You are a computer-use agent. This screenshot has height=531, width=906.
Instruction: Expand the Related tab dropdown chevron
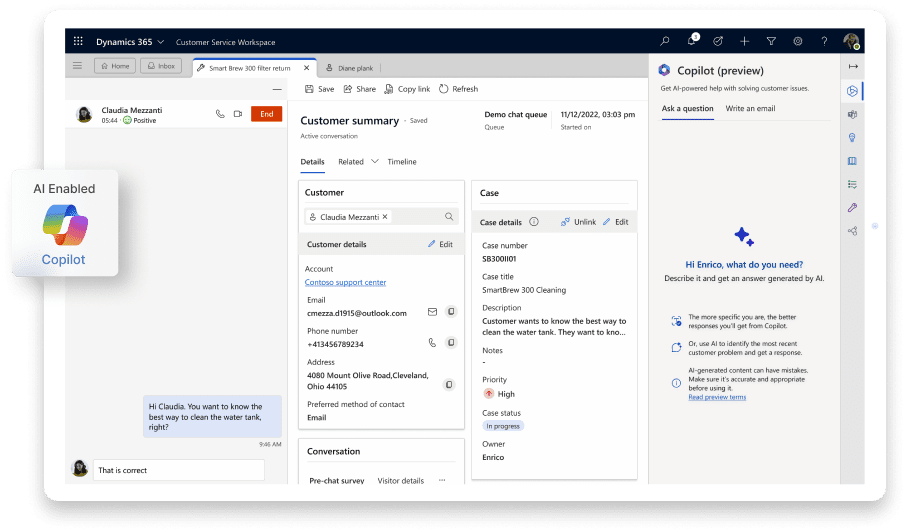tap(375, 161)
